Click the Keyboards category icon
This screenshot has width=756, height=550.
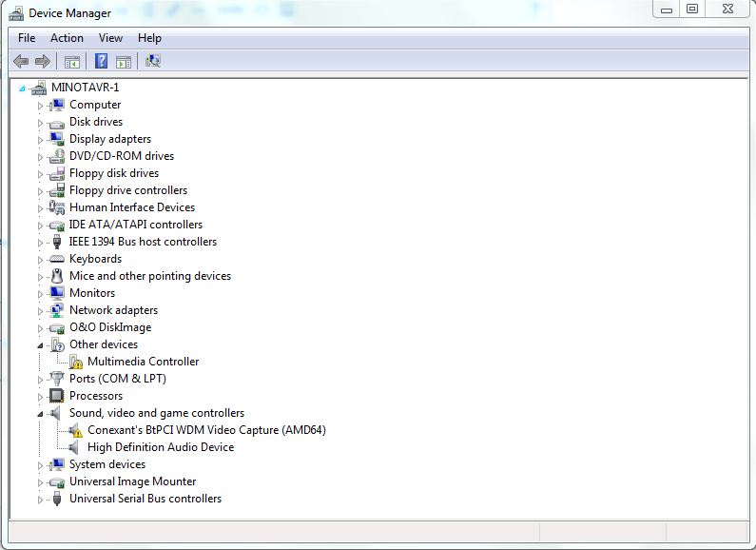[56, 259]
